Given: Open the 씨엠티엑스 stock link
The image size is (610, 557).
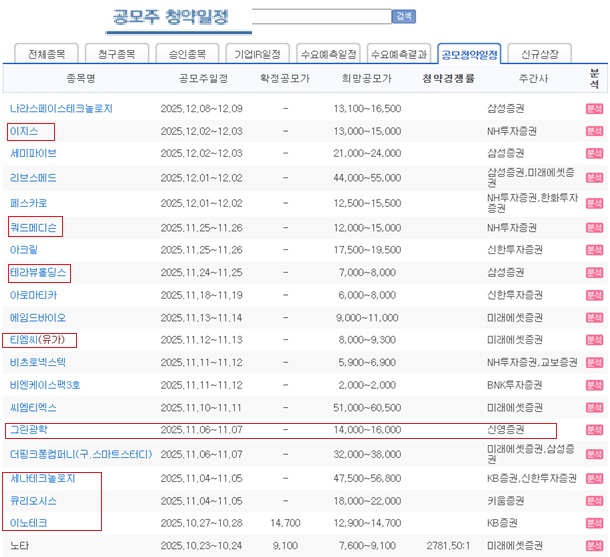Looking at the screenshot, I should click(x=33, y=408).
